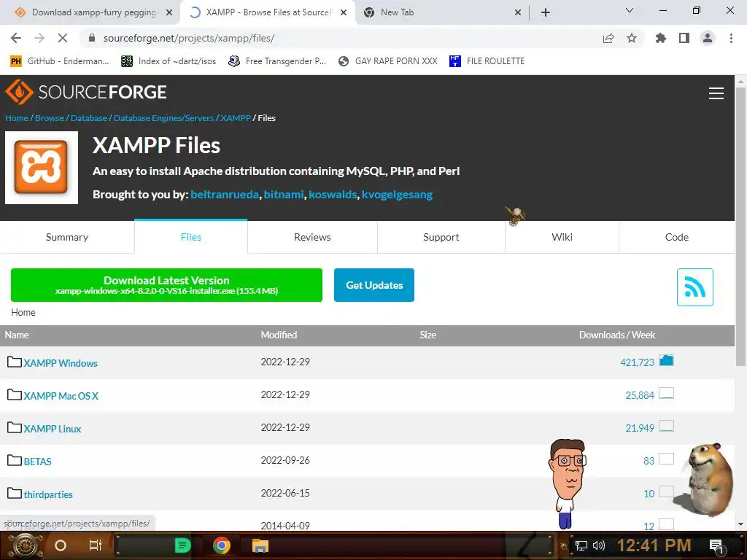Open the Chrome extensions puzzle icon
747x560 pixels.
[x=660, y=38]
